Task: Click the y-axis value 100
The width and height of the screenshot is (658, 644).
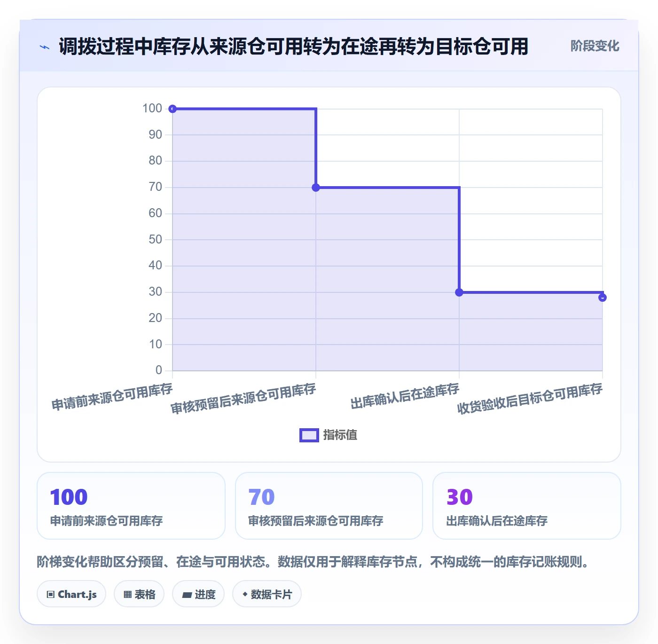Action: (152, 109)
